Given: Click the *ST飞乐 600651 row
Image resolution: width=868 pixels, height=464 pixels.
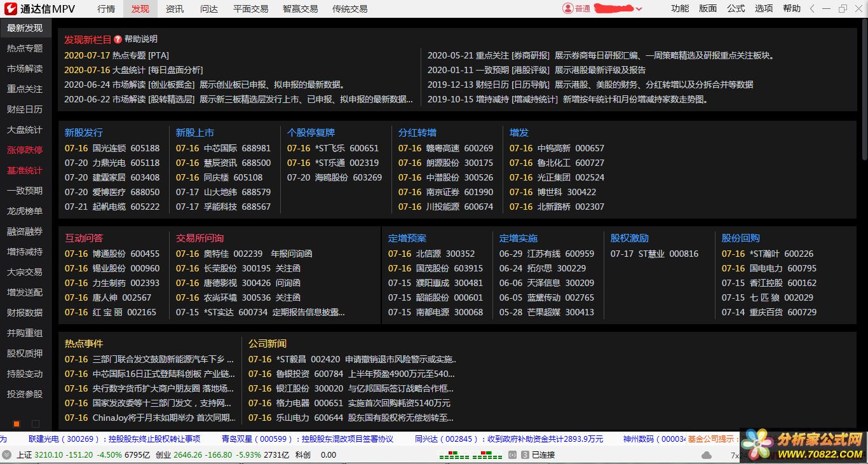Looking at the screenshot, I should coord(333,148).
